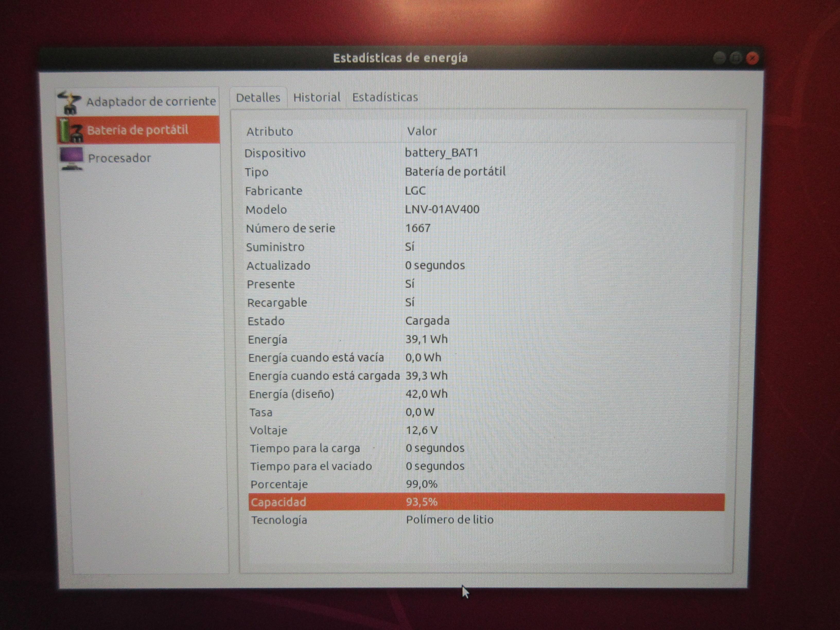Click the 0,0 W rate value
840x630 pixels.
(420, 412)
